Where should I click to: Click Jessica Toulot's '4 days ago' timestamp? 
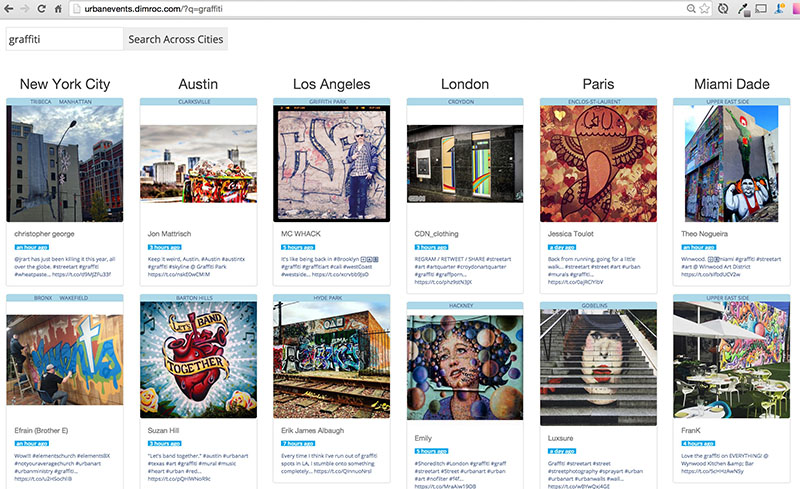(562, 246)
